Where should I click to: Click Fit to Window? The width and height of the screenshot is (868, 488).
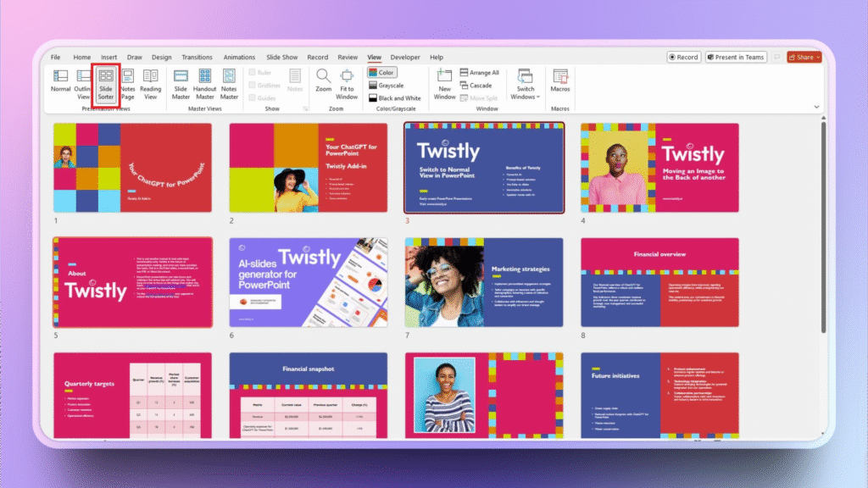click(346, 80)
